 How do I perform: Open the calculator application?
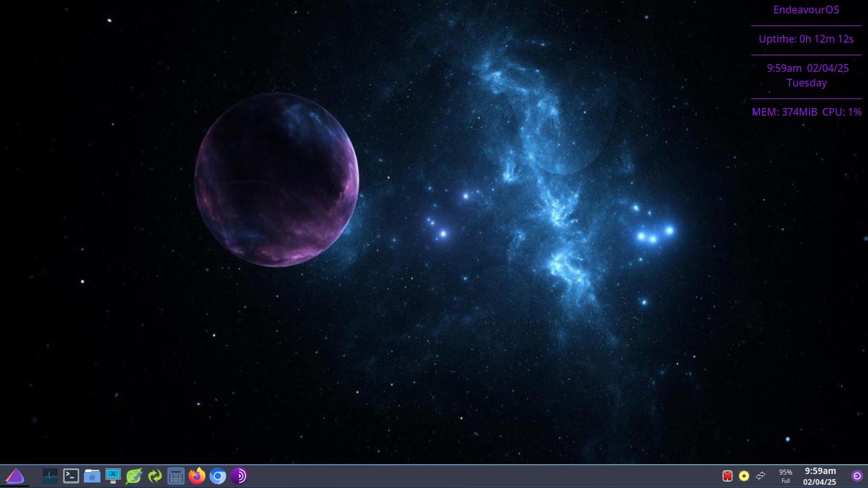(176, 476)
